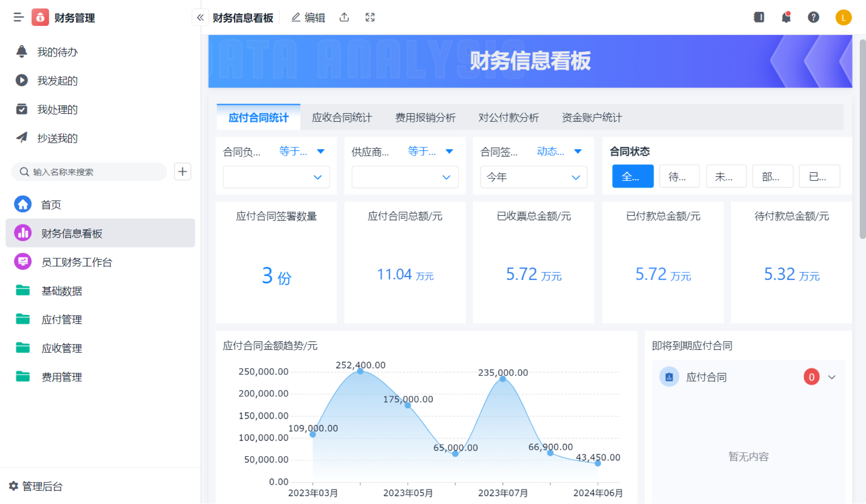Open the 今年 date dropdown

533,177
